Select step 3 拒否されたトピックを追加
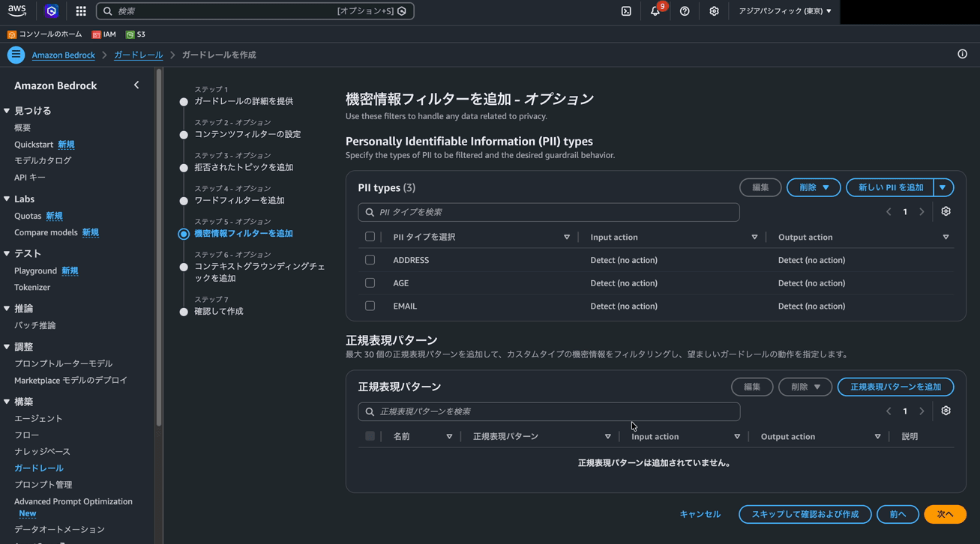Screen dimensions: 980x544 (x=244, y=167)
